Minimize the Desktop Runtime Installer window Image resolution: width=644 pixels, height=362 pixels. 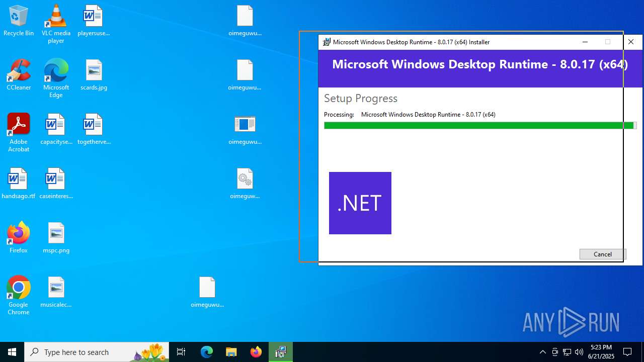click(x=585, y=42)
